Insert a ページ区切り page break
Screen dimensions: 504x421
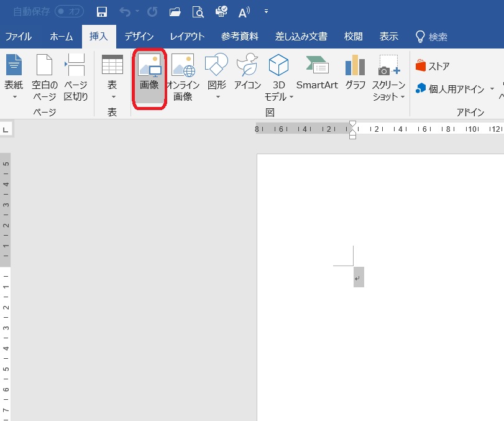click(76, 77)
